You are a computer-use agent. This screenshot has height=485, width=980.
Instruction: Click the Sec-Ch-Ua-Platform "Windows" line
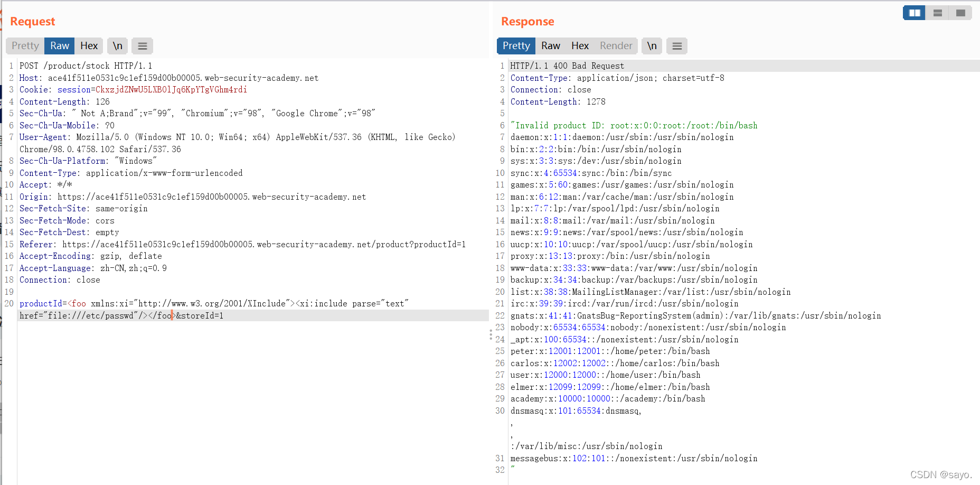[88, 161]
